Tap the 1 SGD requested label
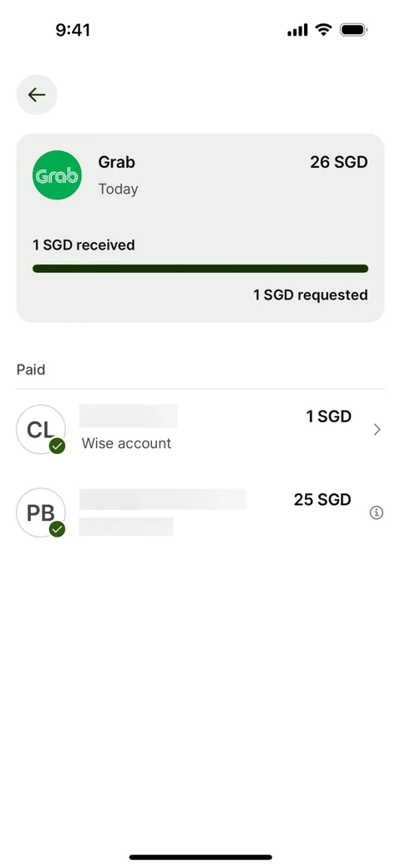Screen dimensions: 401x868 pyautogui.click(x=311, y=295)
